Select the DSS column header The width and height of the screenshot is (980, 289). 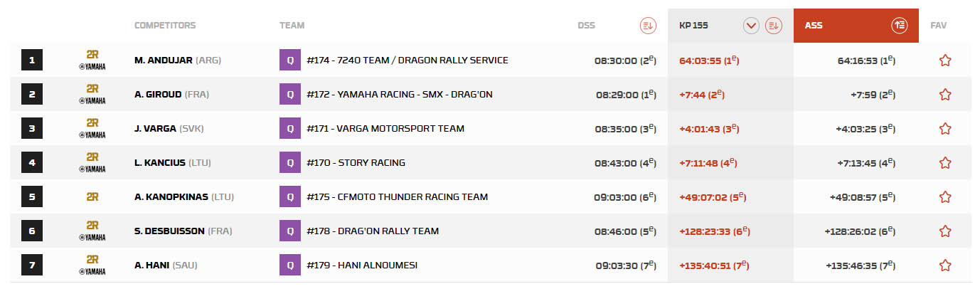[x=586, y=26]
